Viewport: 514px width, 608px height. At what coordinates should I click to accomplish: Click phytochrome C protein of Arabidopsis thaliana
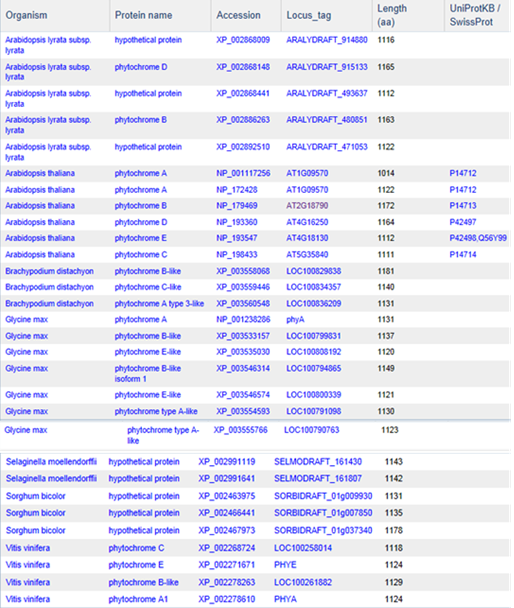pos(141,255)
